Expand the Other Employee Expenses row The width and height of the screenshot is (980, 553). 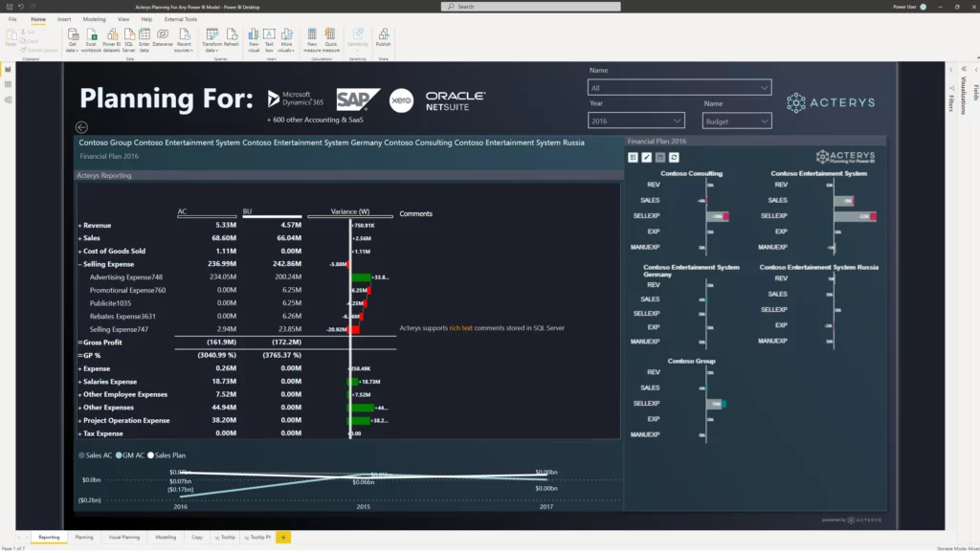coord(80,395)
